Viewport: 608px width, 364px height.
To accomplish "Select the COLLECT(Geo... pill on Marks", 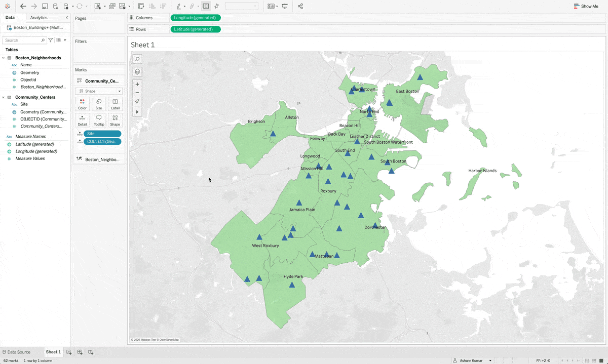I will (103, 142).
